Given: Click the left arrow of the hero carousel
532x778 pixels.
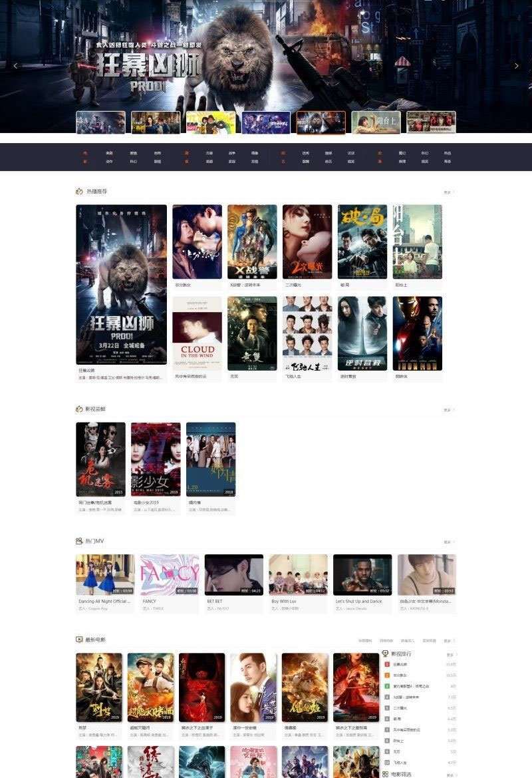Looking at the screenshot, I should (x=15, y=65).
